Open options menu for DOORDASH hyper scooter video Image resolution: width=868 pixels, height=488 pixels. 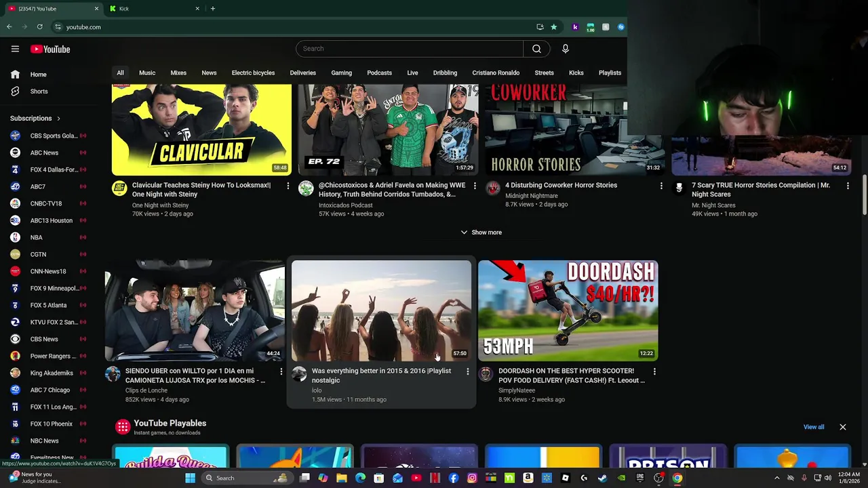tap(654, 371)
